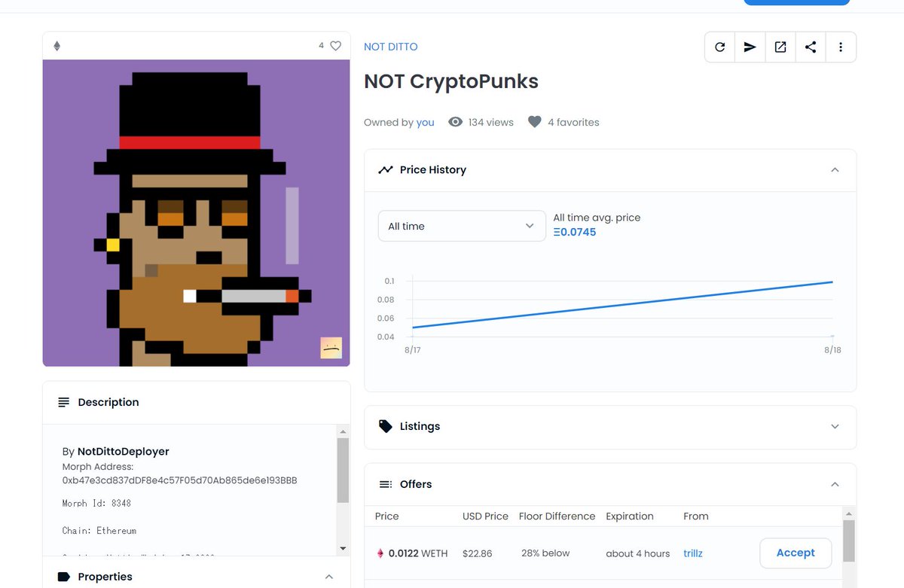Viewport: 904px width, 588px height.
Task: Click the blue price history line
Action: point(622,305)
